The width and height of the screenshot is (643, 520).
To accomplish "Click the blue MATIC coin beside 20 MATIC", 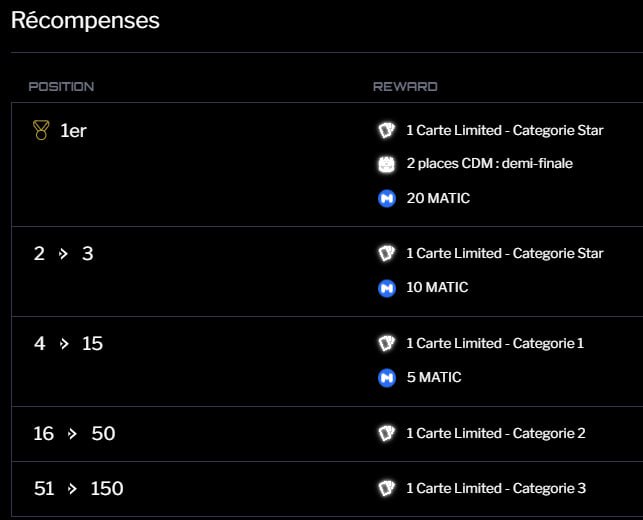I will click(x=387, y=199).
